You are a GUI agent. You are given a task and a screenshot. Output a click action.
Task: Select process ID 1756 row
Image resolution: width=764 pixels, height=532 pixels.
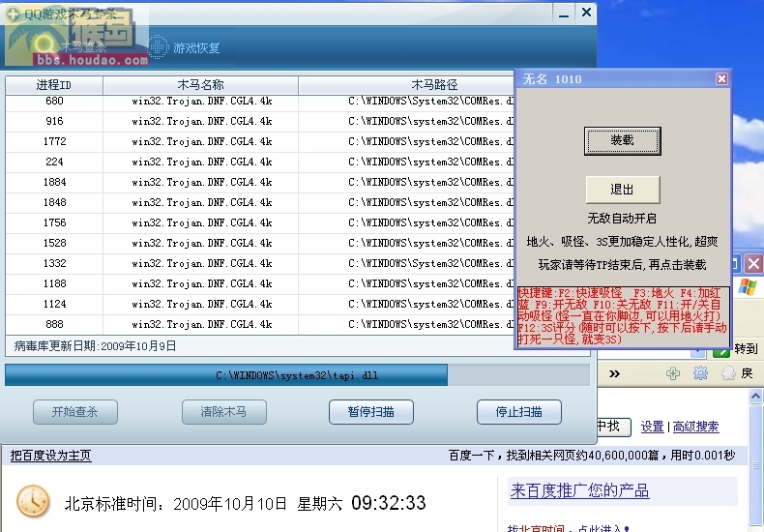[x=259, y=222]
